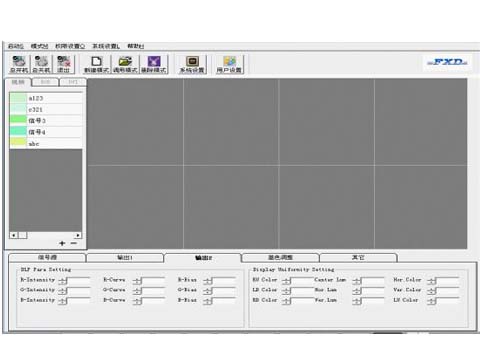Open the 权限设置 menu
480x360 pixels.
click(70, 46)
